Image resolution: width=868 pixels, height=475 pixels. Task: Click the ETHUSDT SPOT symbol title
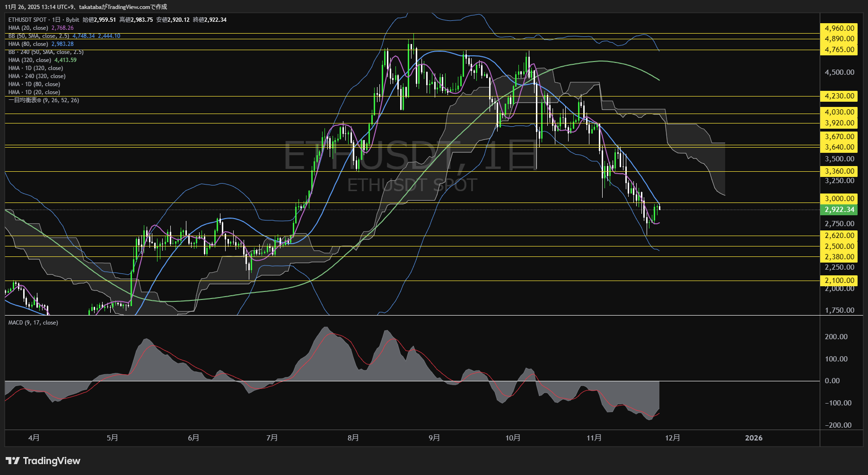[x=27, y=20]
